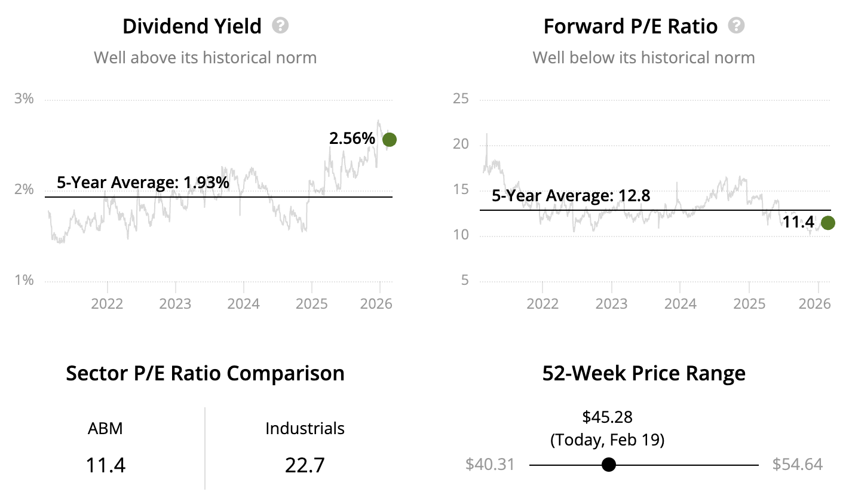Select the 5-Year Average: 1.93% label

point(143,182)
